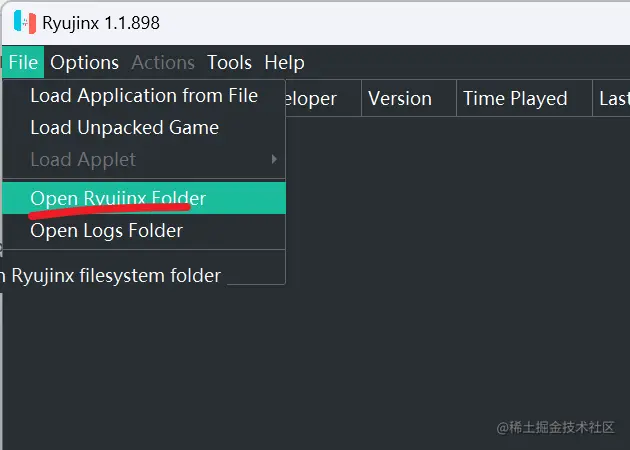Sort by the Time Played column header

pos(524,98)
